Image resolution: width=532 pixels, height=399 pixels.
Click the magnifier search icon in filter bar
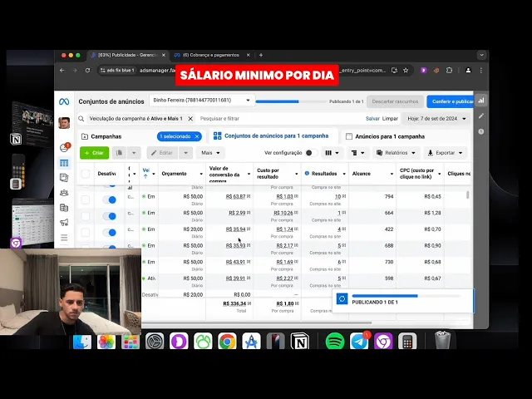click(81, 119)
